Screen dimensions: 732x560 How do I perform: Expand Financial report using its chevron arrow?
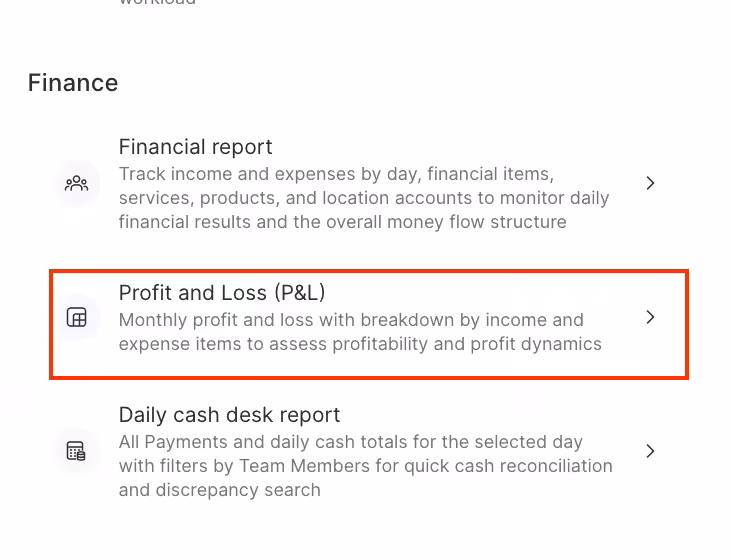point(650,183)
